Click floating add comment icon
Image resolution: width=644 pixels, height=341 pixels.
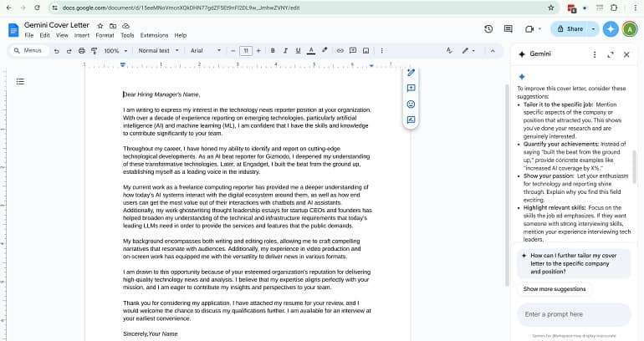click(411, 89)
